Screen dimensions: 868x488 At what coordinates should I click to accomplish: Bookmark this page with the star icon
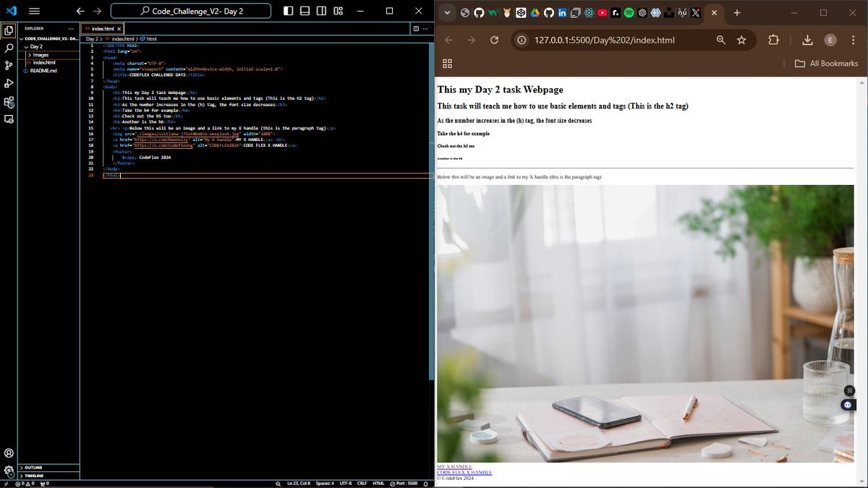click(741, 40)
